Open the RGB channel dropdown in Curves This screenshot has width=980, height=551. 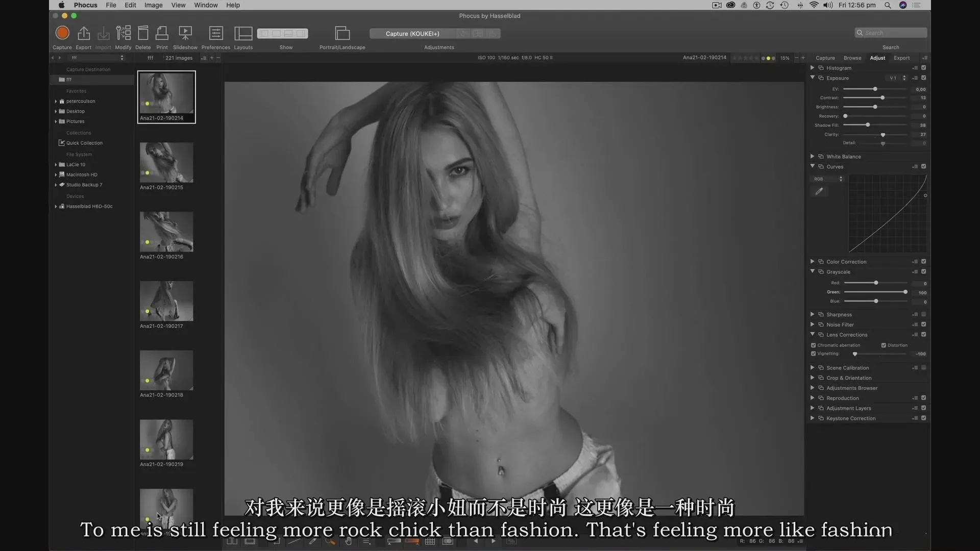tap(828, 179)
